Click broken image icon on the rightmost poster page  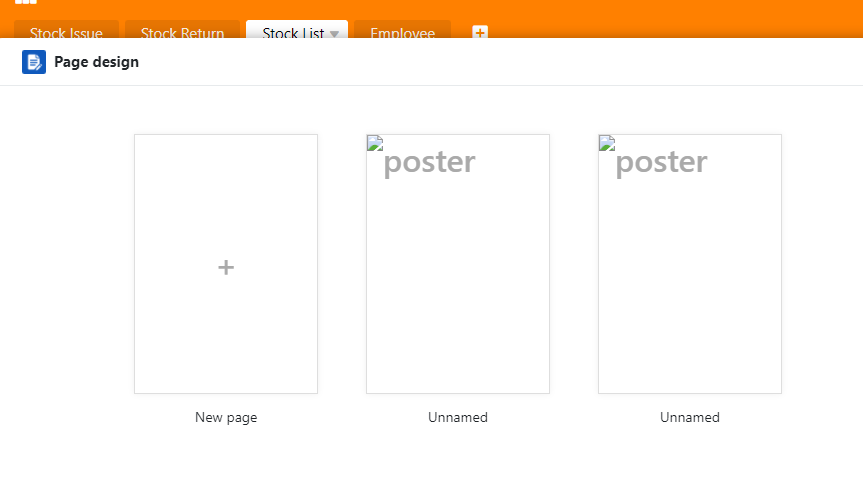[x=607, y=143]
